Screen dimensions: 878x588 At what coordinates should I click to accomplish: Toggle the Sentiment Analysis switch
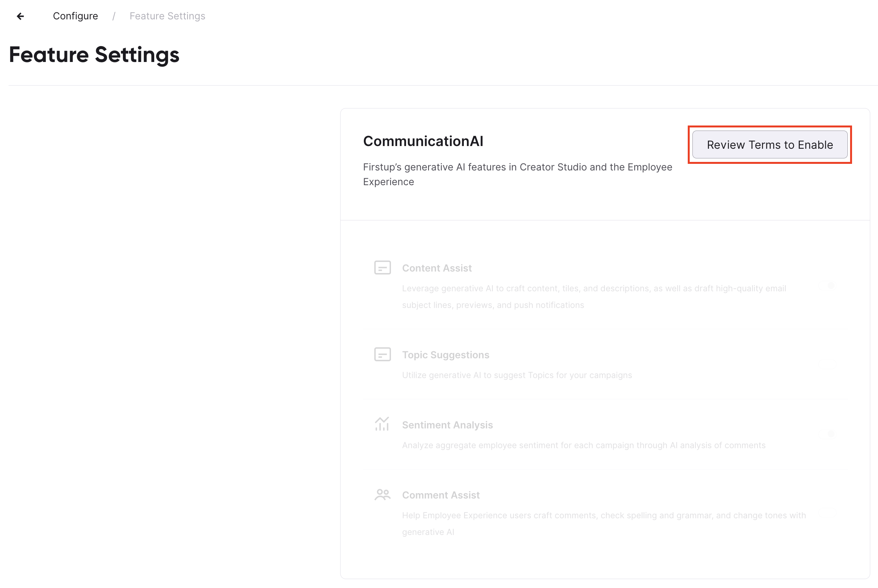tap(827, 434)
